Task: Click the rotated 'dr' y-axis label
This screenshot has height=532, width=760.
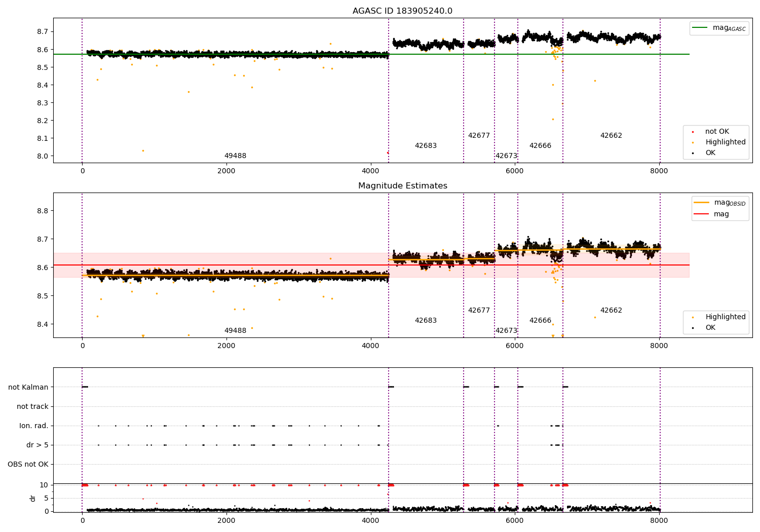Action: (33, 499)
